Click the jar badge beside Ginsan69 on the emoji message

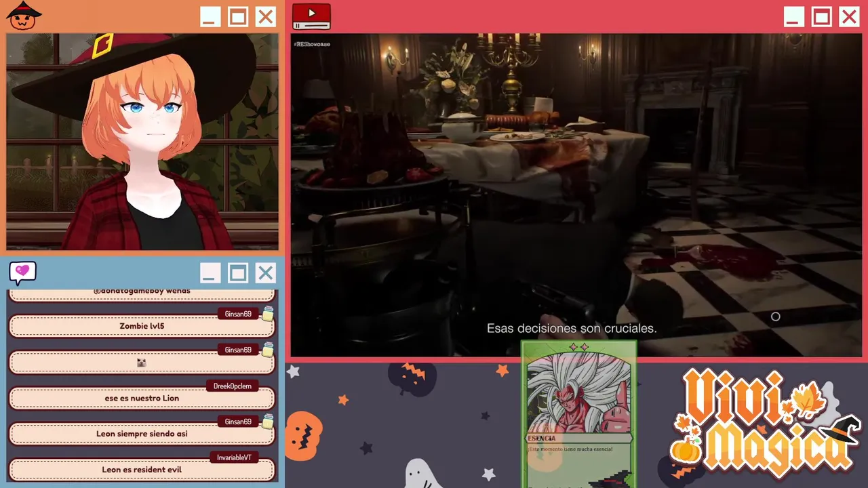(268, 350)
